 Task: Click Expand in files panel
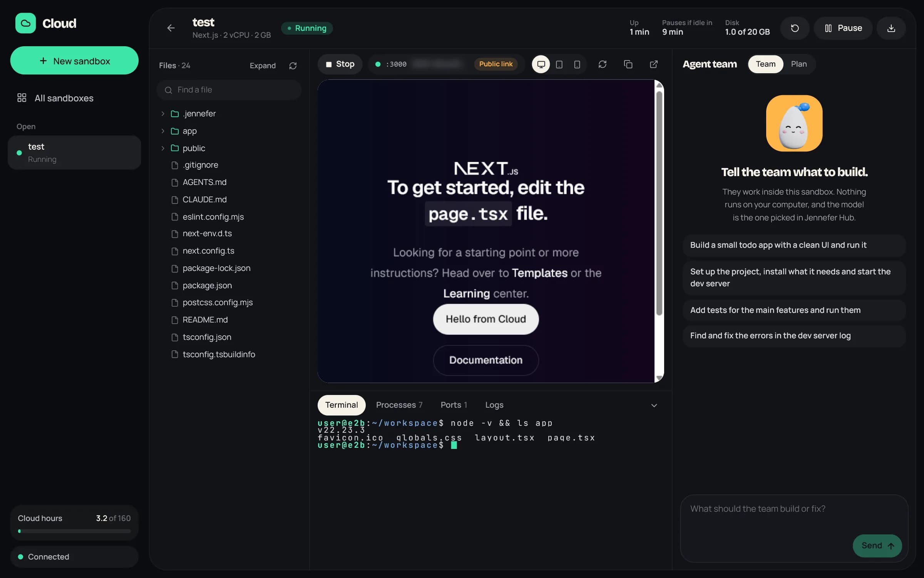tap(263, 66)
